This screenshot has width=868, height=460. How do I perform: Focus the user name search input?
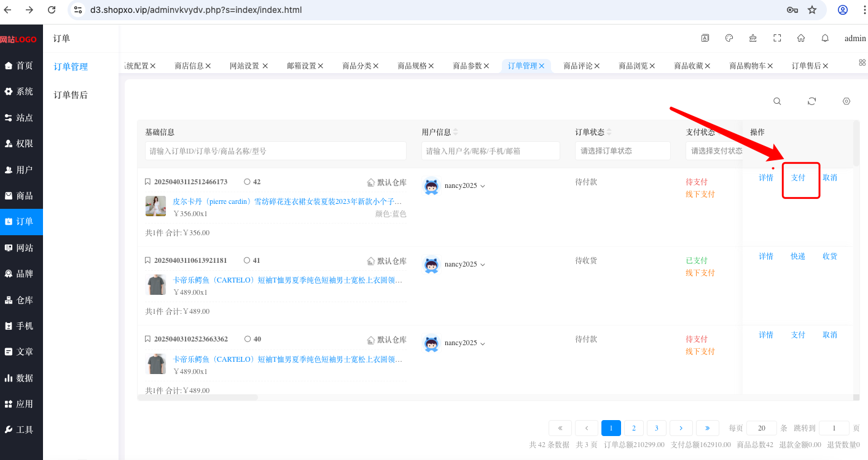coord(491,150)
